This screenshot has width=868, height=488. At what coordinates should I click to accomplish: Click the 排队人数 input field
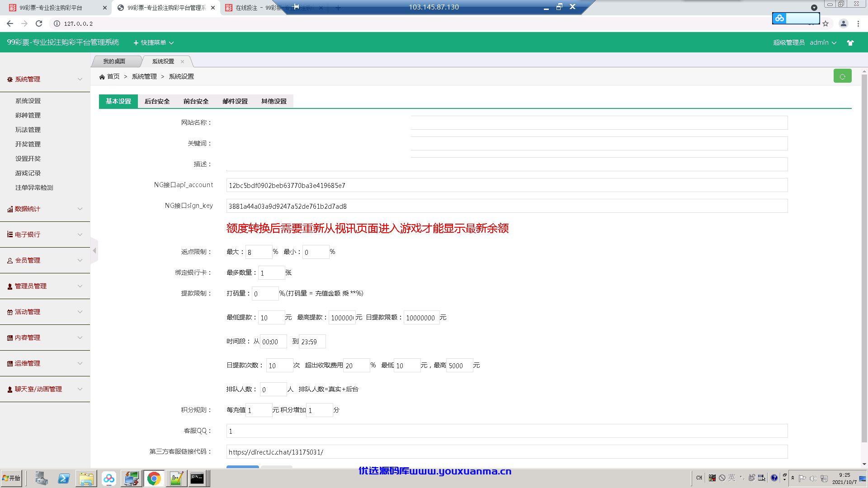273,389
